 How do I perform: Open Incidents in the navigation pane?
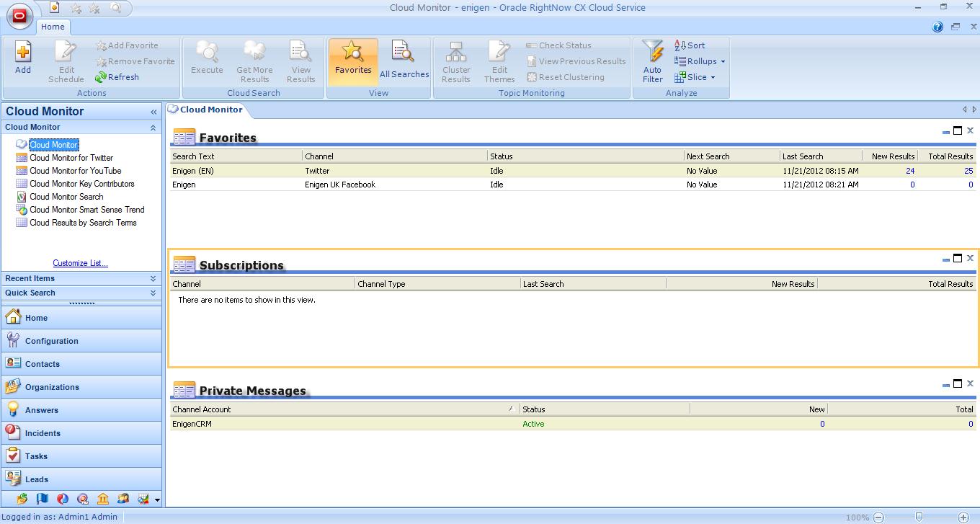[43, 433]
